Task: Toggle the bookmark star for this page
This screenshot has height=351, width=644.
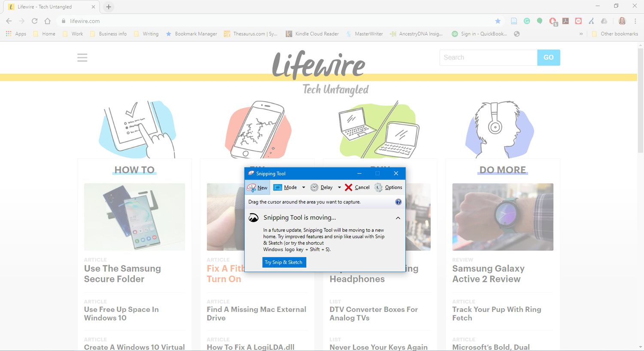Action: tap(498, 21)
